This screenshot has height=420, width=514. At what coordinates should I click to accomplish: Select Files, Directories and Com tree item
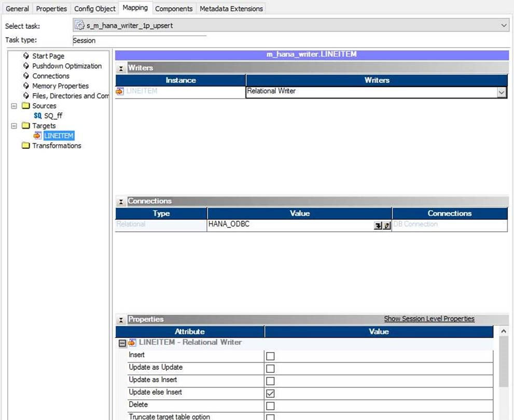click(71, 95)
